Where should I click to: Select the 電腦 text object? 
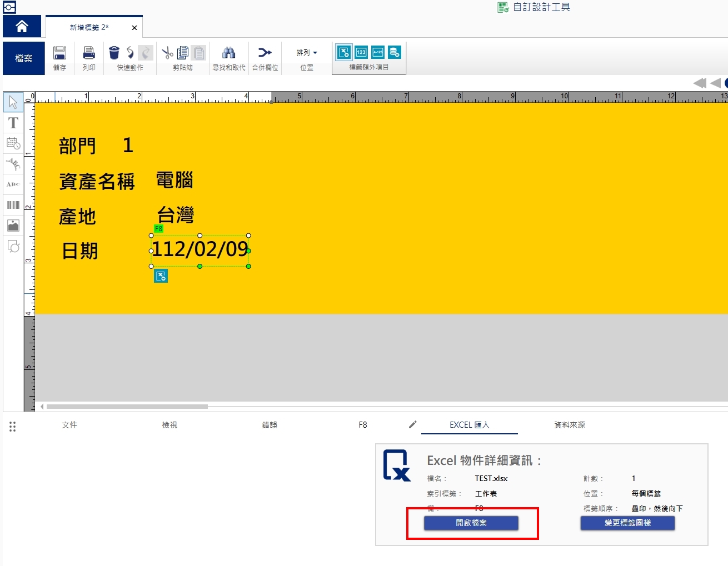(x=174, y=181)
